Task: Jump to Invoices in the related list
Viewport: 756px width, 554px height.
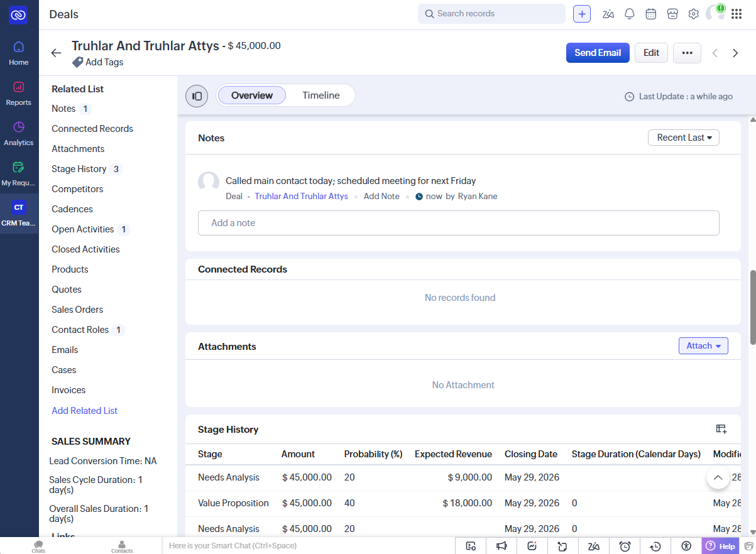Action: click(68, 390)
